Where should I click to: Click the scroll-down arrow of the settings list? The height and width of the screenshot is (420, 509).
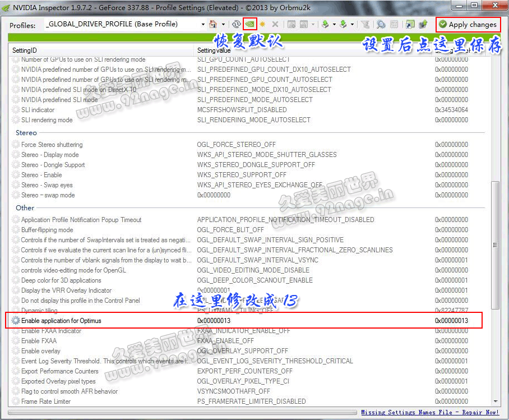click(495, 401)
